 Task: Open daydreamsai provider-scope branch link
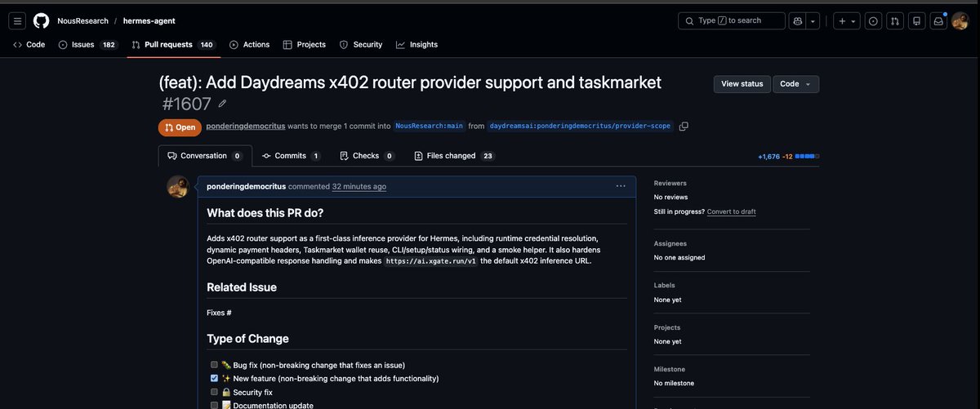[x=581, y=127]
